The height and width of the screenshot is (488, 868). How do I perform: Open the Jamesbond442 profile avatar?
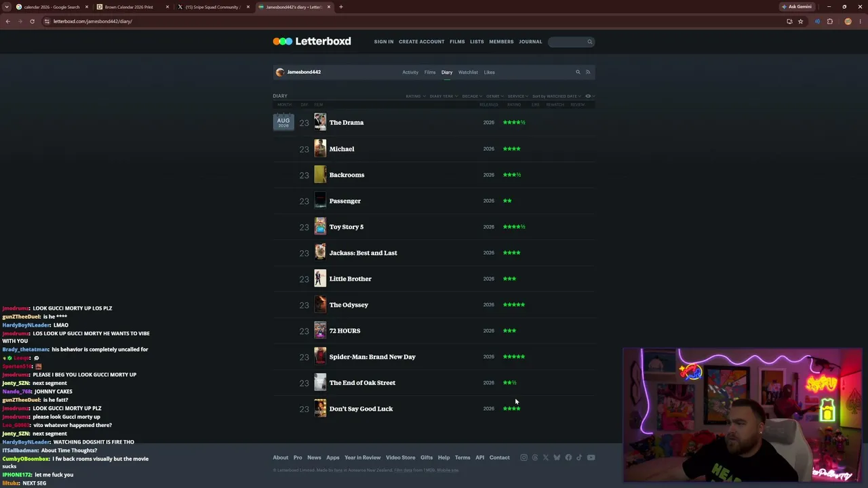pyautogui.click(x=280, y=72)
